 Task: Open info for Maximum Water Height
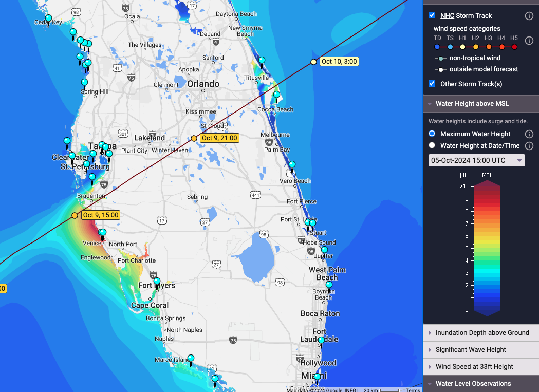[529, 134]
